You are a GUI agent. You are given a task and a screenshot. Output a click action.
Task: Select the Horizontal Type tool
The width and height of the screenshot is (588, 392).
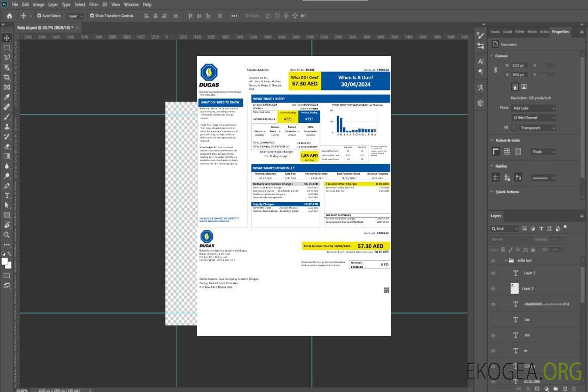coord(7,195)
